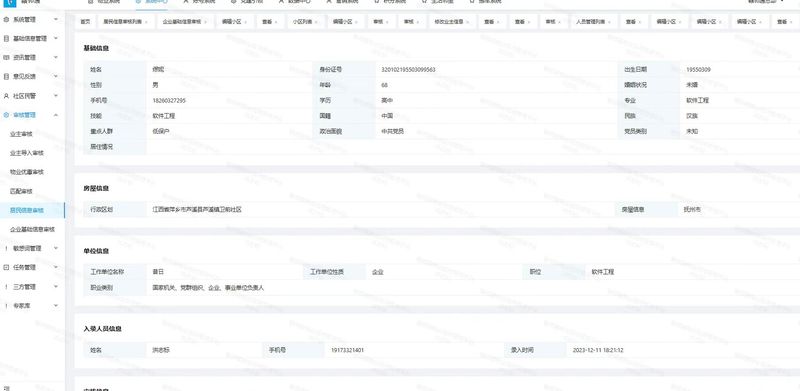
Task: Close the 修改业主信息 tab
Action: [x=468, y=22]
